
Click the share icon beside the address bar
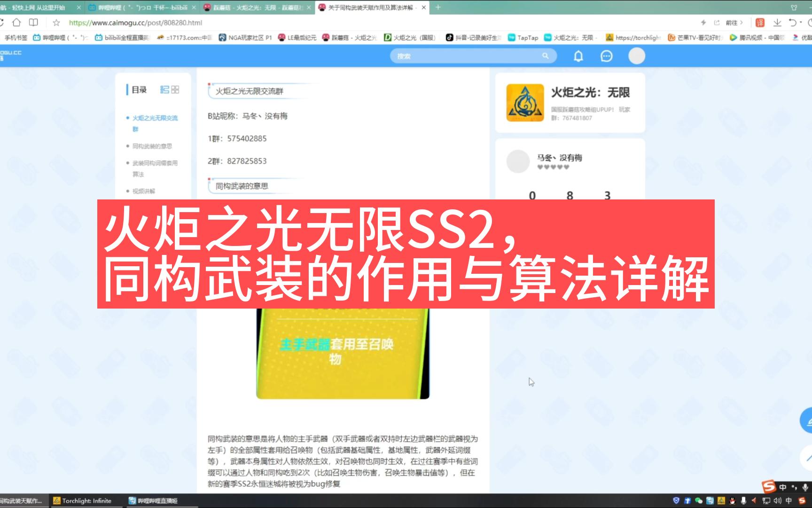[x=717, y=23]
